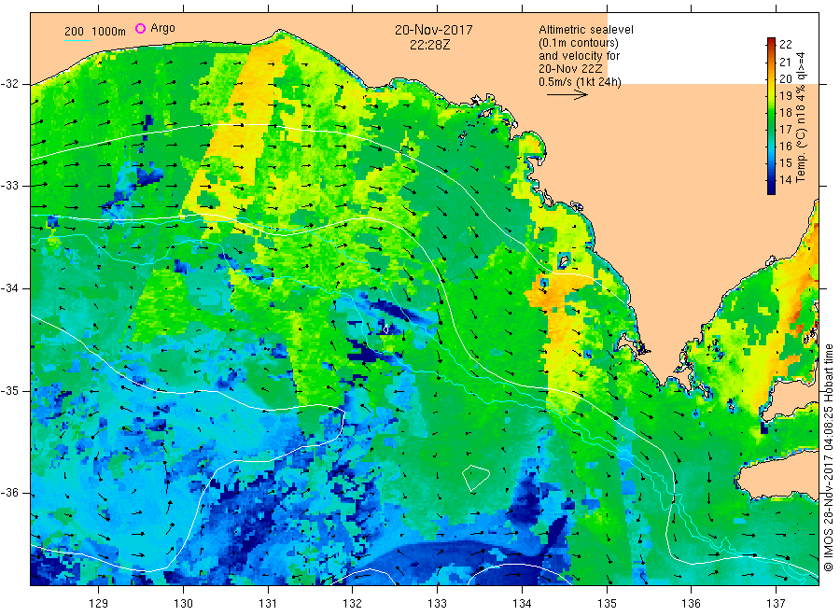Click the 16 value on temperature scale
Screen dimensions: 840x616
[x=785, y=147]
